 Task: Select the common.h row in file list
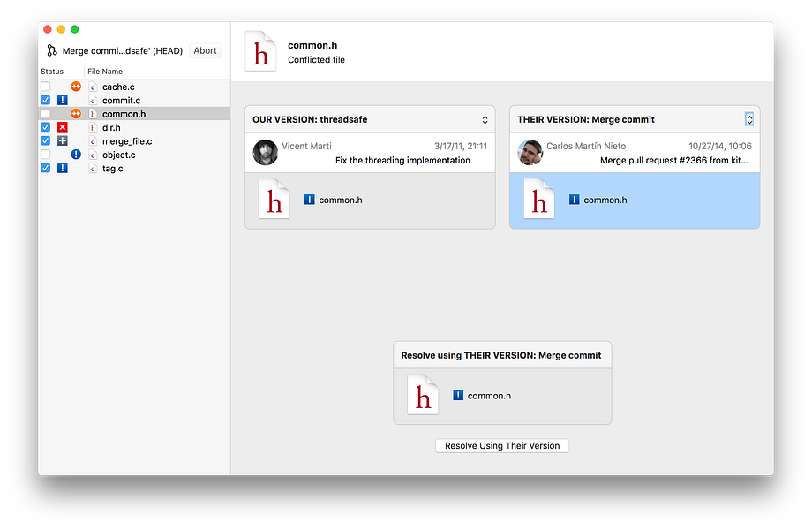pos(134,113)
